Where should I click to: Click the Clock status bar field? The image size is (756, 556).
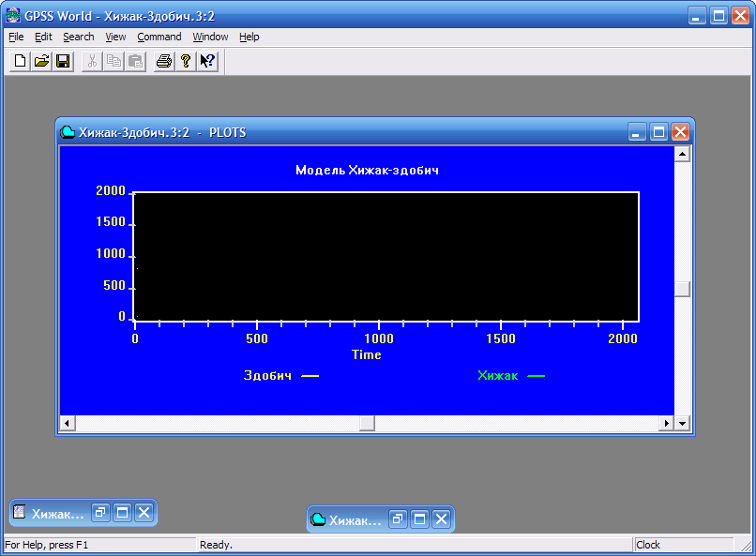683,545
